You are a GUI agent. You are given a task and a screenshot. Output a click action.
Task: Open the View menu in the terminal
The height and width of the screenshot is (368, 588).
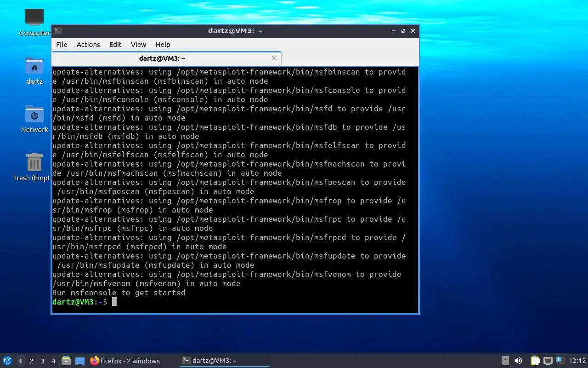click(x=138, y=44)
